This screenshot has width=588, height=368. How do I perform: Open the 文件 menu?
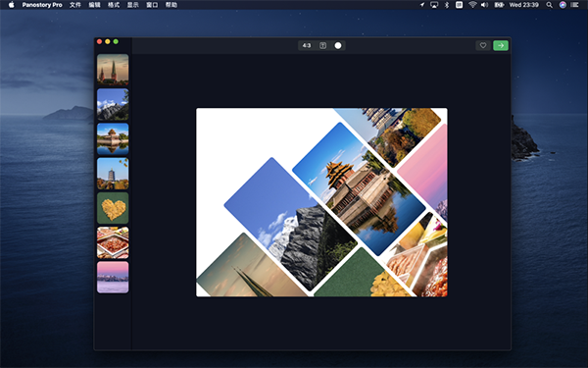75,5
